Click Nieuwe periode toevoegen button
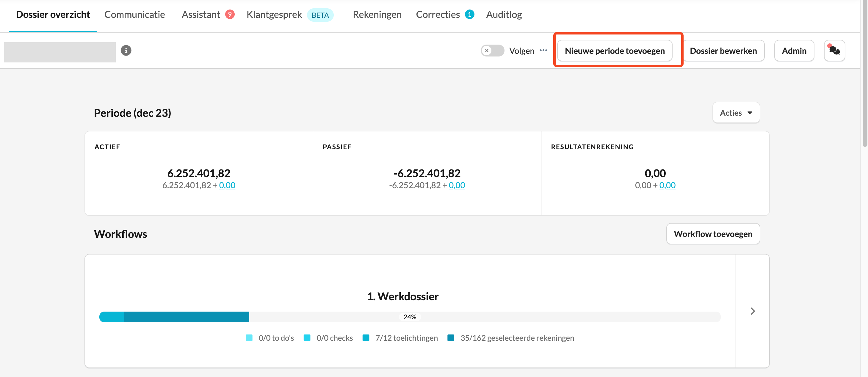 pos(614,51)
